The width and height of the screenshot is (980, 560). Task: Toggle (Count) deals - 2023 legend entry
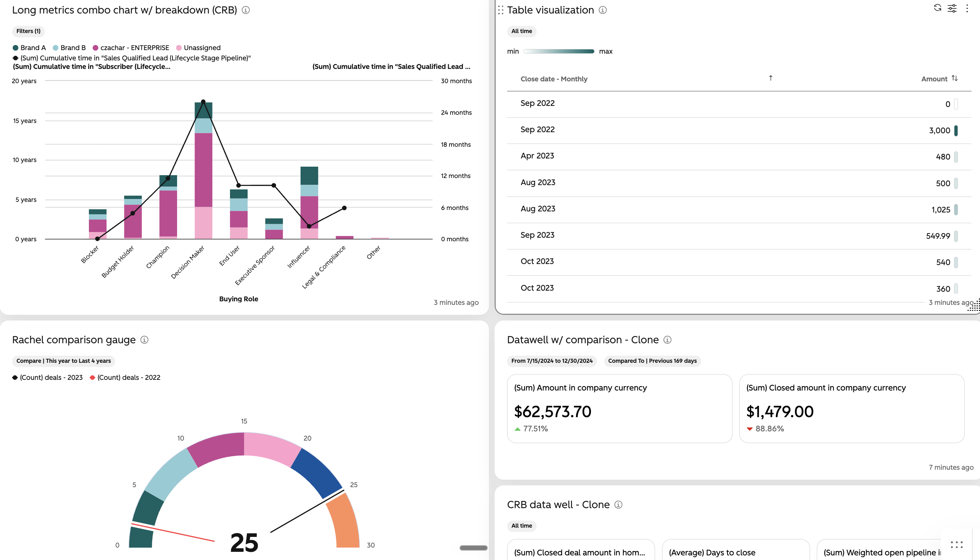pyautogui.click(x=47, y=377)
